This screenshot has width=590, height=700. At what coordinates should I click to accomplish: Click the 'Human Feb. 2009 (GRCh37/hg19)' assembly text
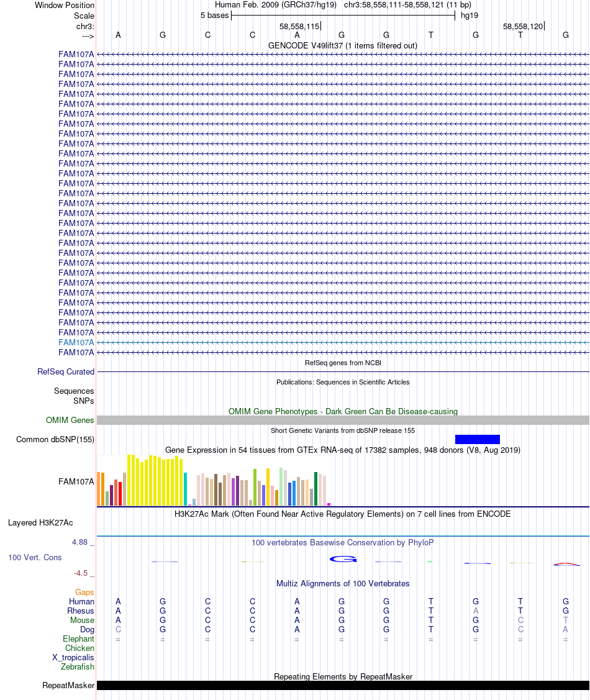[275, 5]
